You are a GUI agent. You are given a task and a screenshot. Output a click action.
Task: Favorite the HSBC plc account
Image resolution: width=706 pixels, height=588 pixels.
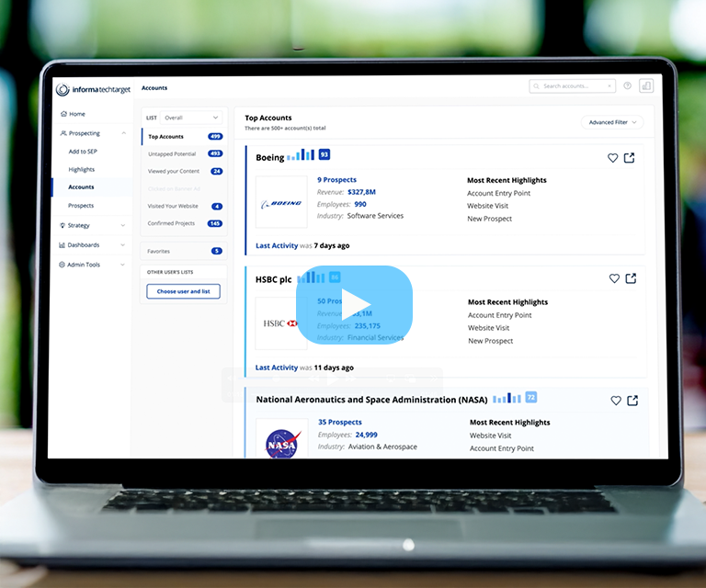[x=614, y=278]
